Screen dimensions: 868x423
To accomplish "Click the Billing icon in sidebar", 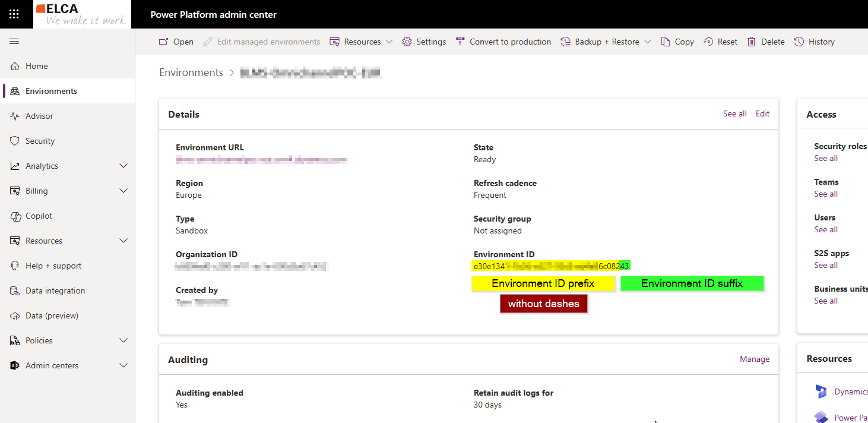I will click(15, 191).
